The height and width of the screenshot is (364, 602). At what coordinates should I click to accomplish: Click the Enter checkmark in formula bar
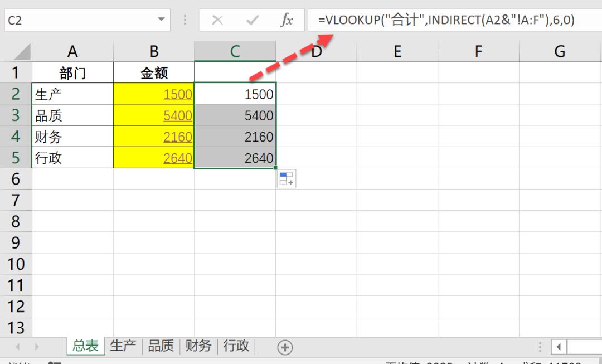[252, 21]
